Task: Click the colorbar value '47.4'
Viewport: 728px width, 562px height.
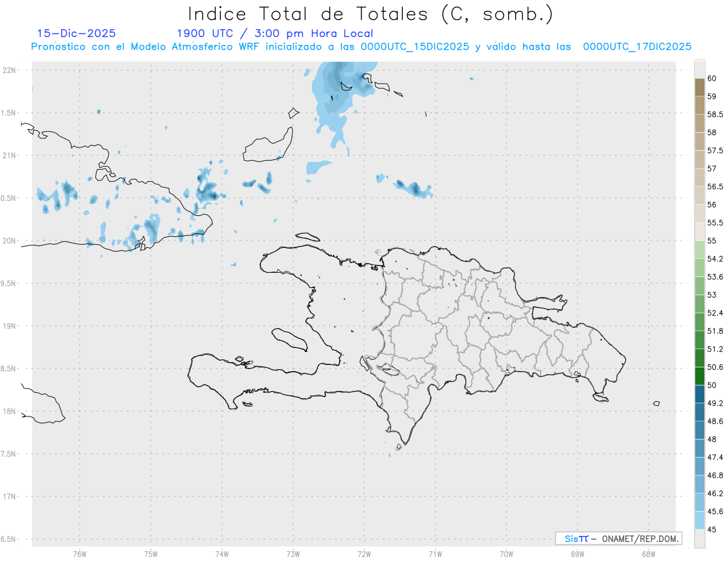Action: pyautogui.click(x=715, y=457)
